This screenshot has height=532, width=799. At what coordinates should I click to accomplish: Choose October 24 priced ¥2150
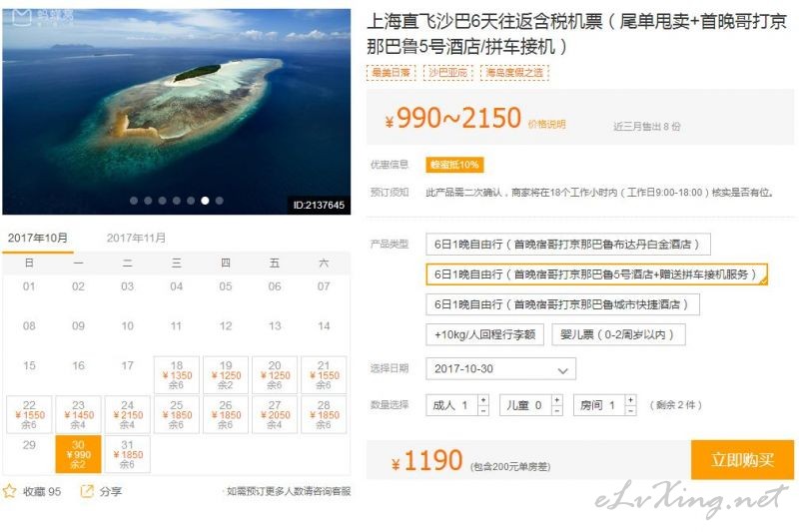click(x=128, y=414)
